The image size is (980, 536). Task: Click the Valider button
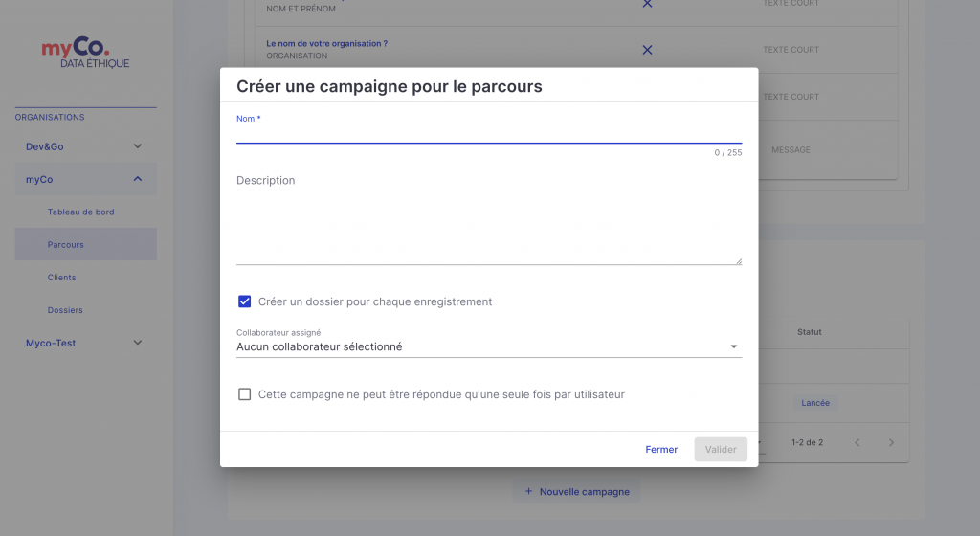pos(721,449)
